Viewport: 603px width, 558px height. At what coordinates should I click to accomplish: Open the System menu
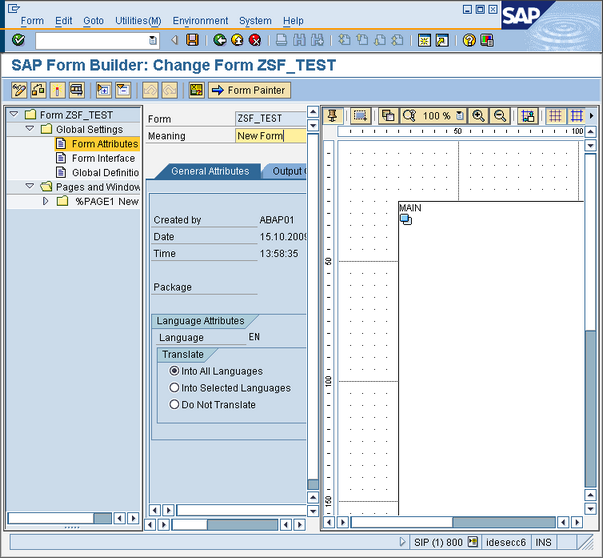pos(255,20)
